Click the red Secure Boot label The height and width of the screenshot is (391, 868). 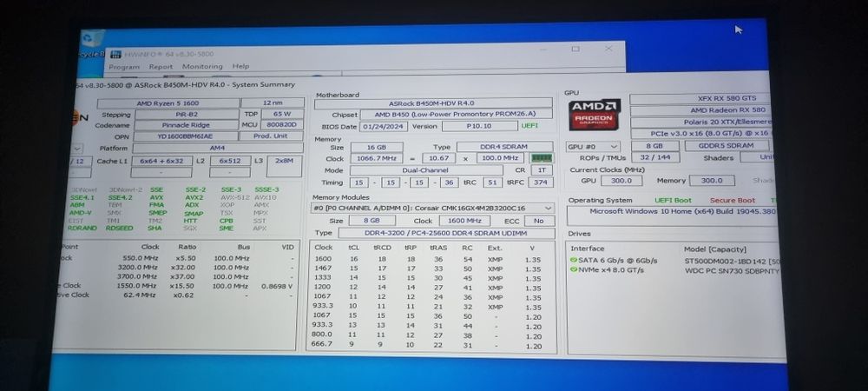click(x=732, y=201)
